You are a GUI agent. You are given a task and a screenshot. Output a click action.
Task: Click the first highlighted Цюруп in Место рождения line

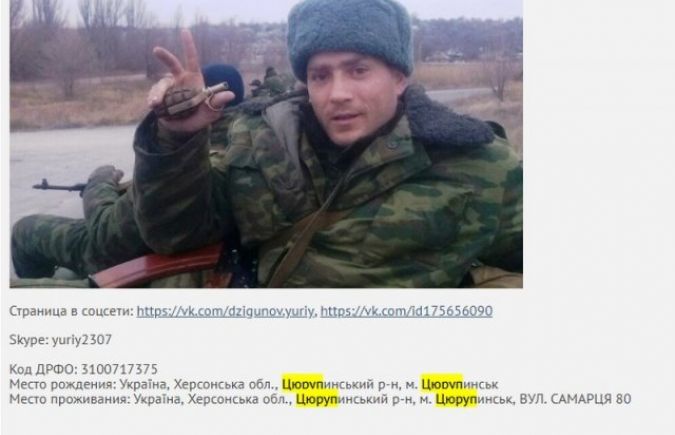click(302, 384)
